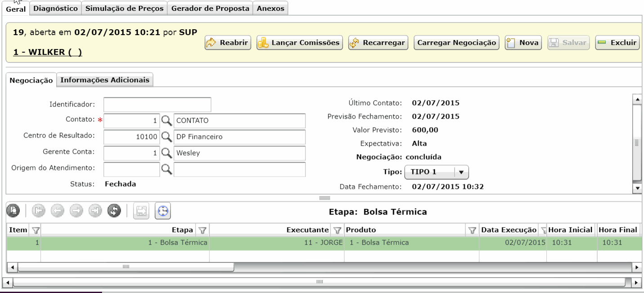Open the Centro de Resultado lookup magnifier
The image size is (644, 293).
167,137
